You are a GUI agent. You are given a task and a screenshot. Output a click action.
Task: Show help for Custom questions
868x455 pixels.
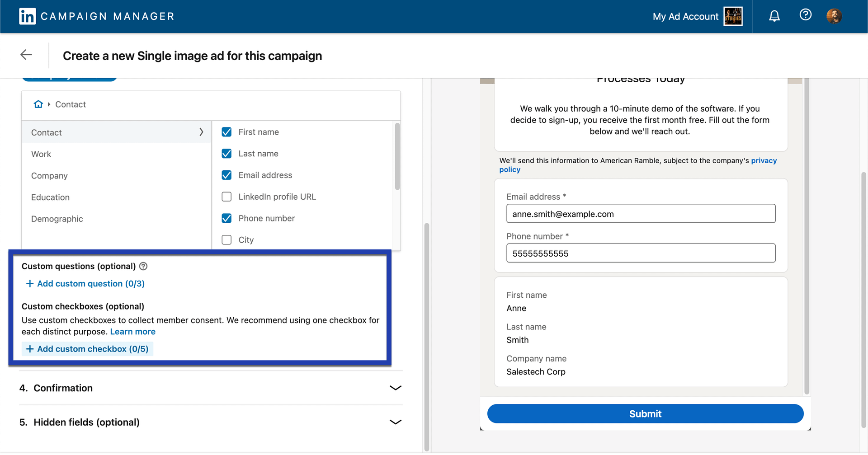[x=143, y=267]
